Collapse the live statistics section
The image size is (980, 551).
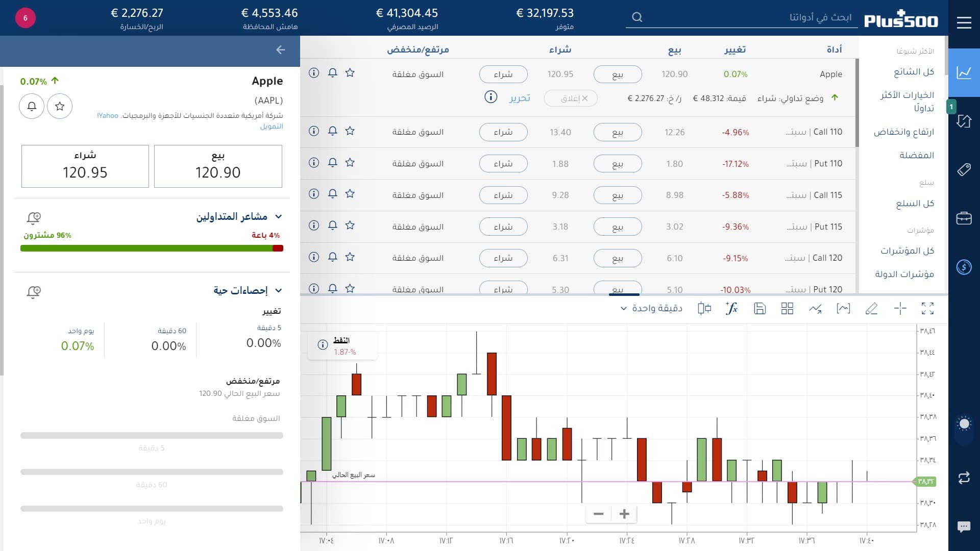pyautogui.click(x=278, y=290)
